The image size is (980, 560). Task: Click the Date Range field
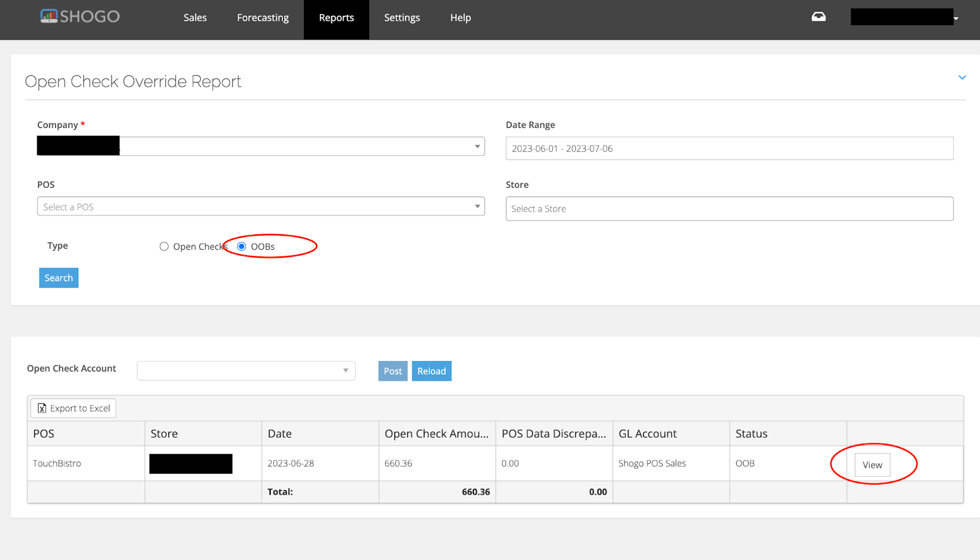(729, 148)
